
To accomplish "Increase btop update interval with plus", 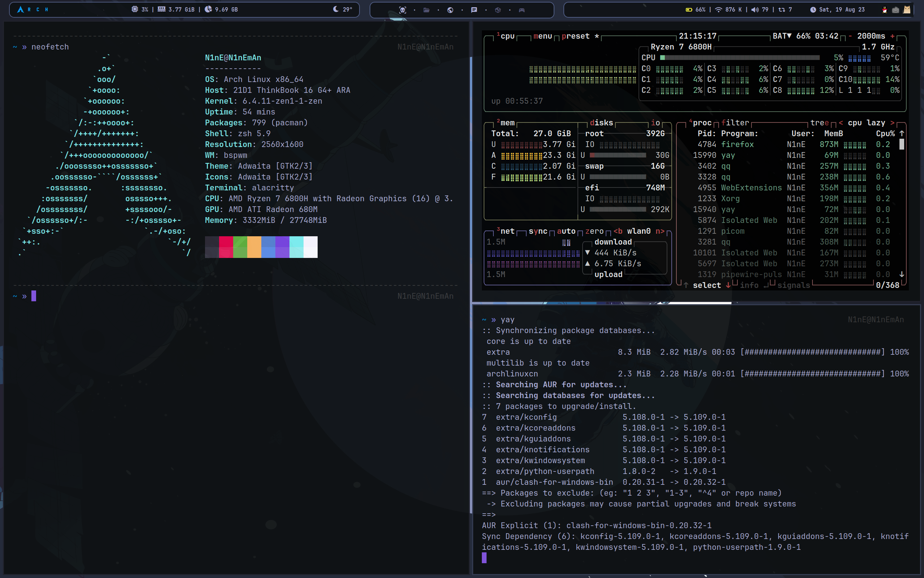I will 892,36.
